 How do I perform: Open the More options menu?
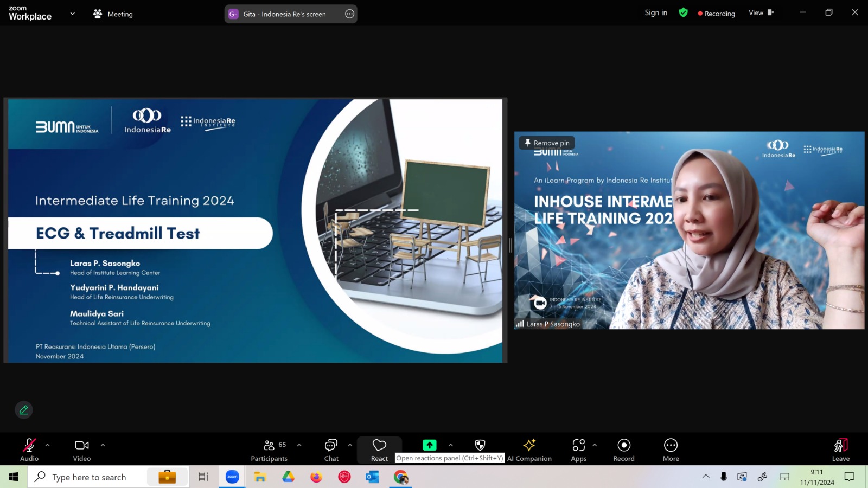click(x=671, y=450)
